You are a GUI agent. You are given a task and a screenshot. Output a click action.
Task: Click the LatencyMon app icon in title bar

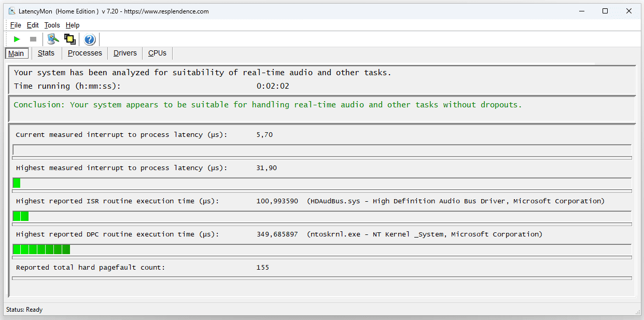point(12,11)
